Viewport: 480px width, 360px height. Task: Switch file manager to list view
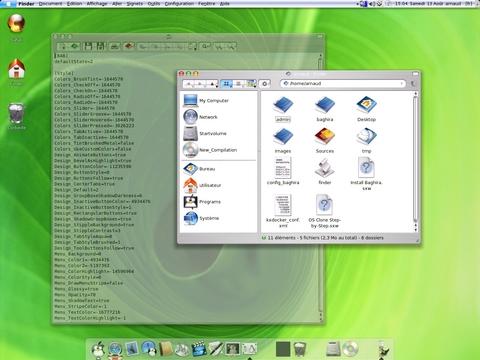pos(238,84)
